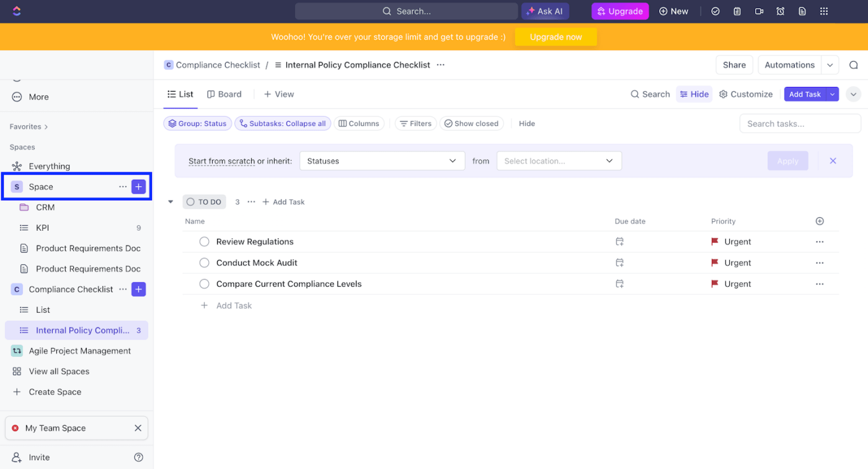Dismiss the inherit statuses bar
The height and width of the screenshot is (469, 868).
833,161
